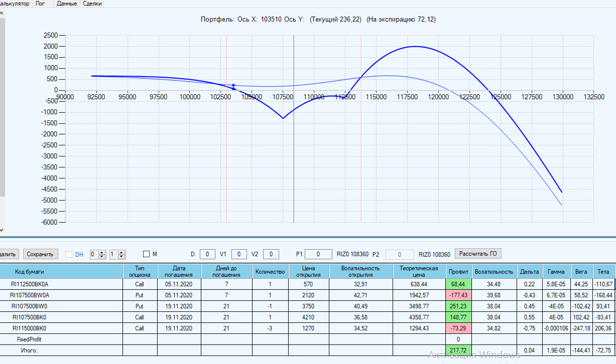Viewport: 616px width, 364px height.
Task: Toggle the DH checkbox
Action: (69, 254)
